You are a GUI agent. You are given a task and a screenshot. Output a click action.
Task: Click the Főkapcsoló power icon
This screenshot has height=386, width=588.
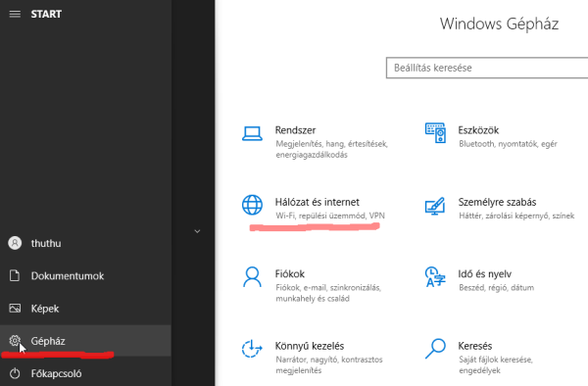(15, 373)
